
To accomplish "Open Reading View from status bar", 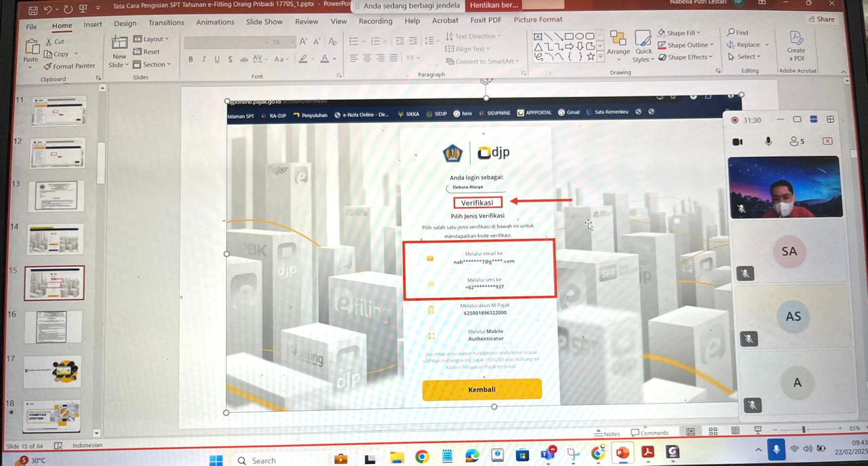I will pyautogui.click(x=735, y=431).
